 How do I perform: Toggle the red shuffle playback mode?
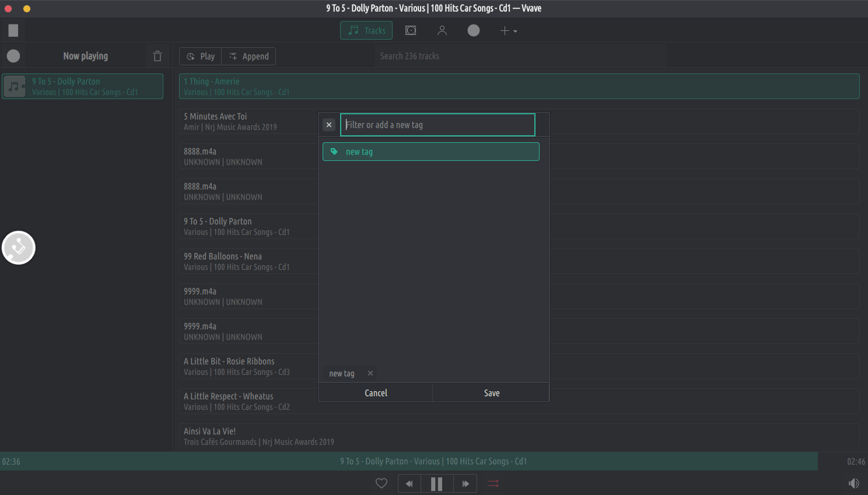click(x=494, y=483)
